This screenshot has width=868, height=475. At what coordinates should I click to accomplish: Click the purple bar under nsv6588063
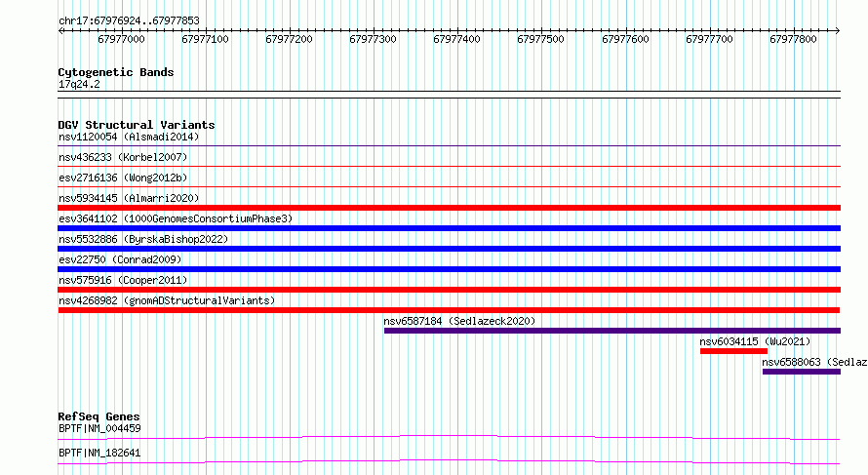coord(801,372)
